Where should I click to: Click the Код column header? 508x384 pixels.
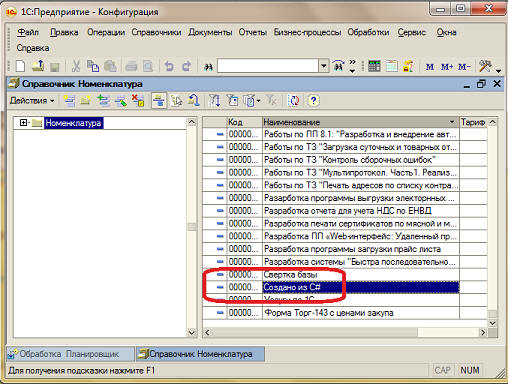[x=245, y=122]
